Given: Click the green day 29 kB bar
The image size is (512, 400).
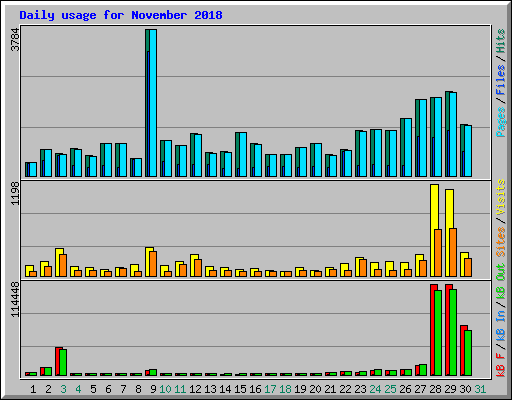Looking at the screenshot, I should (x=453, y=332).
